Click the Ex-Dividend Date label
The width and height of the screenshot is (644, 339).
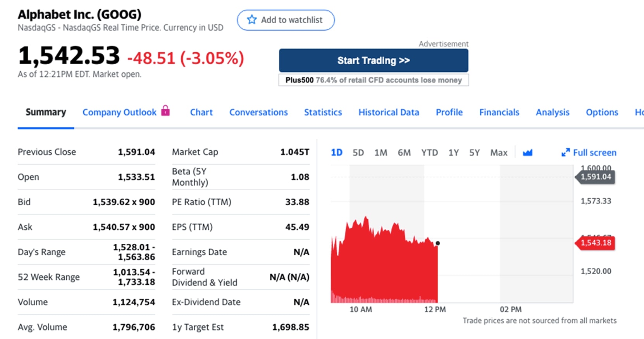coord(206,302)
